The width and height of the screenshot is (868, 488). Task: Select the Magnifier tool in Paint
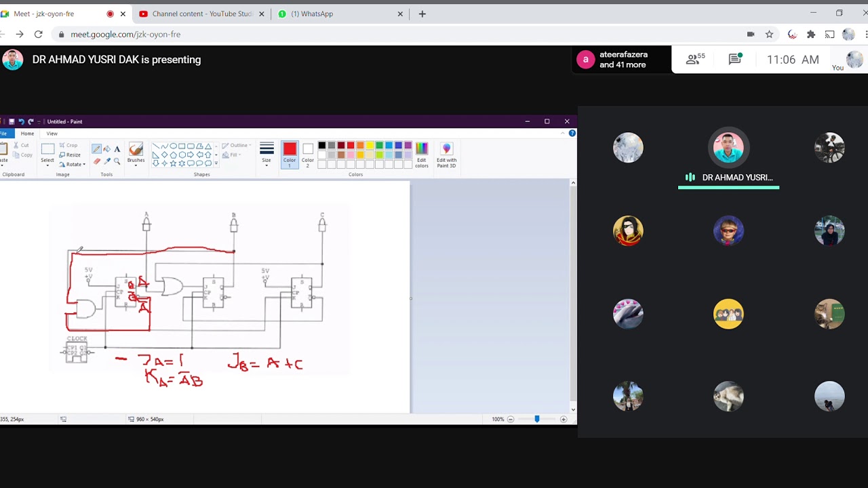tap(117, 161)
